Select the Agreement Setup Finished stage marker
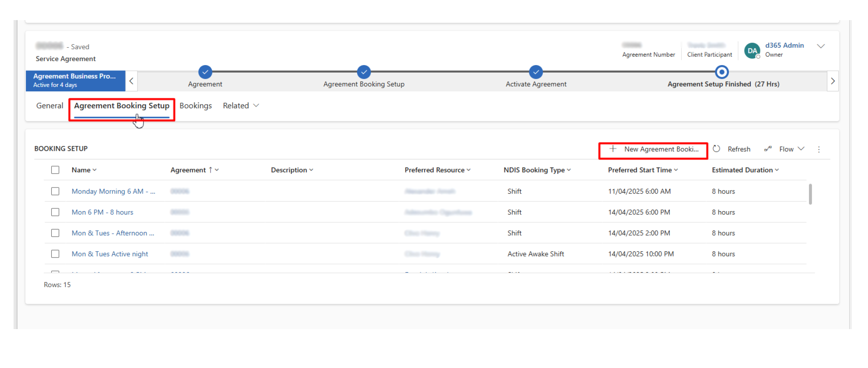The width and height of the screenshot is (868, 368). [721, 72]
